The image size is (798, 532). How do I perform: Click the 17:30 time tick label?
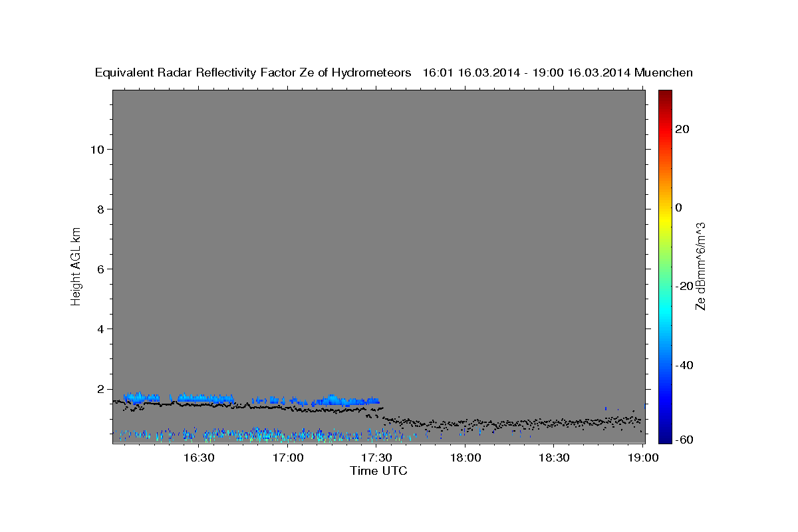(376, 458)
